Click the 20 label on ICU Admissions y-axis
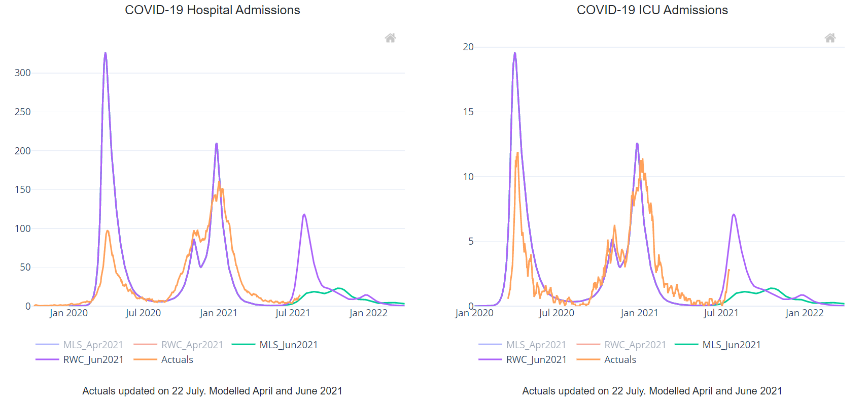This screenshot has height=399, width=868. coord(468,47)
